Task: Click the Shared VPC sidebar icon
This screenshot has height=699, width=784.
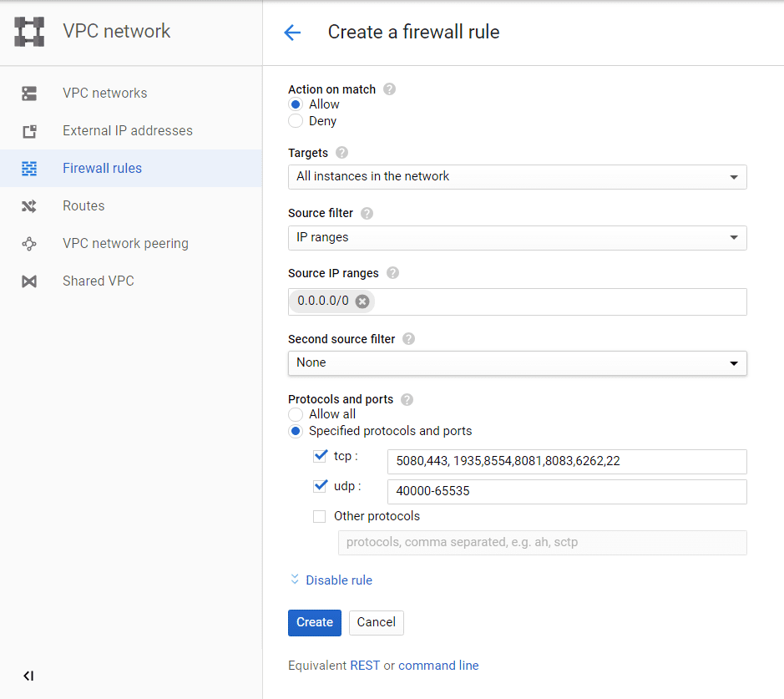Action: (29, 281)
